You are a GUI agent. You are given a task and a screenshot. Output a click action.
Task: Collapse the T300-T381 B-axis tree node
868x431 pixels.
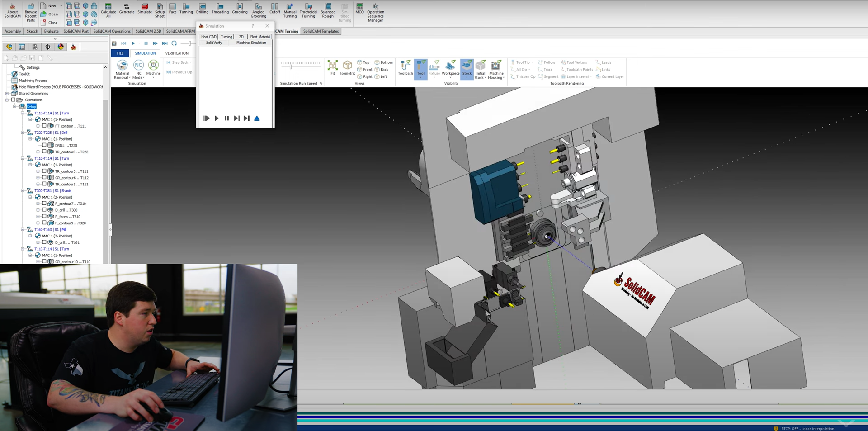click(x=22, y=191)
